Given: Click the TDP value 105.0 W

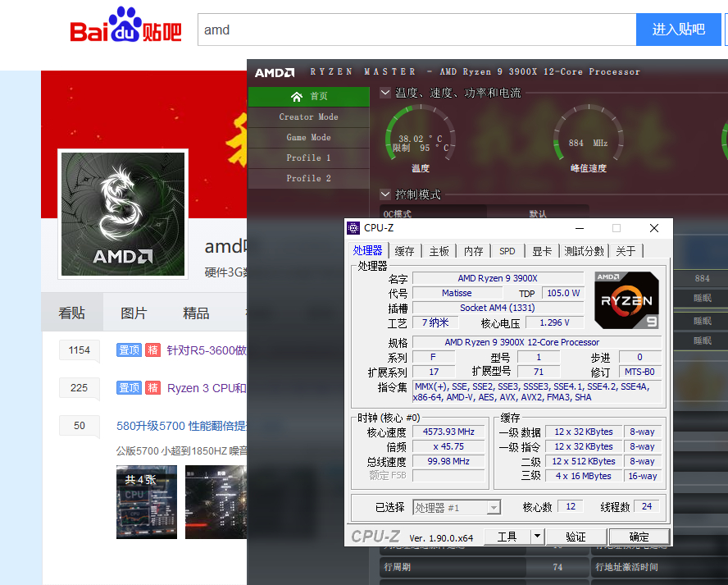Looking at the screenshot, I should pos(563,293).
